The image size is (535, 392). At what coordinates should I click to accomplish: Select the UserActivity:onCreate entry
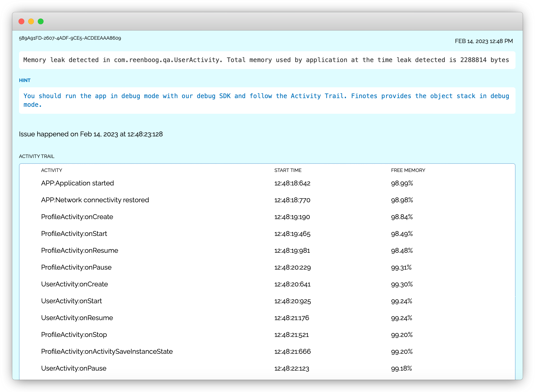(x=74, y=284)
